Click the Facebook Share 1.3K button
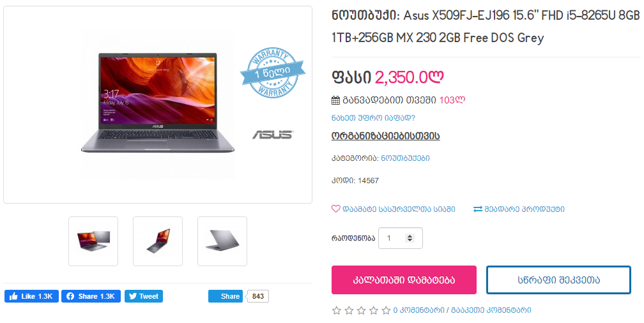The width and height of the screenshot is (644, 323). pos(91,296)
